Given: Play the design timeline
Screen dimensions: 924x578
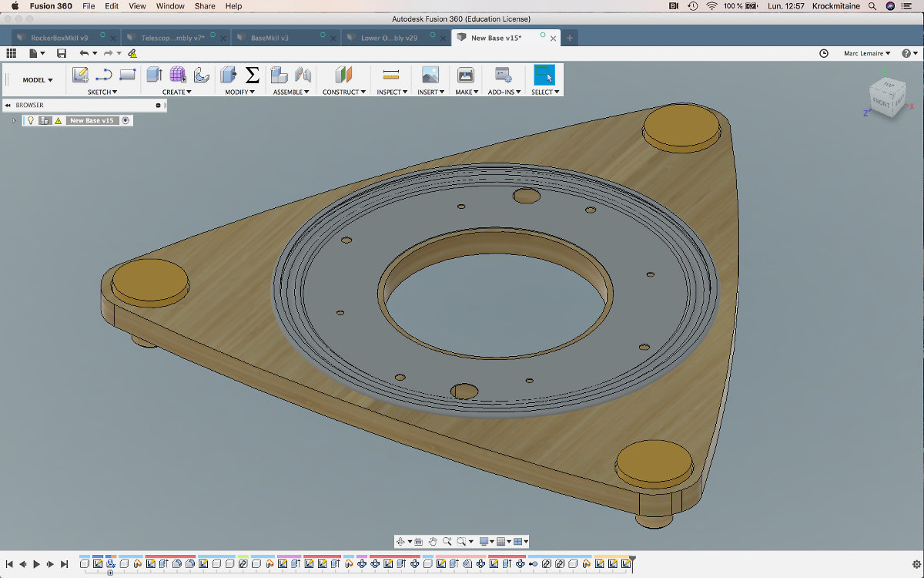Looking at the screenshot, I should (36, 565).
